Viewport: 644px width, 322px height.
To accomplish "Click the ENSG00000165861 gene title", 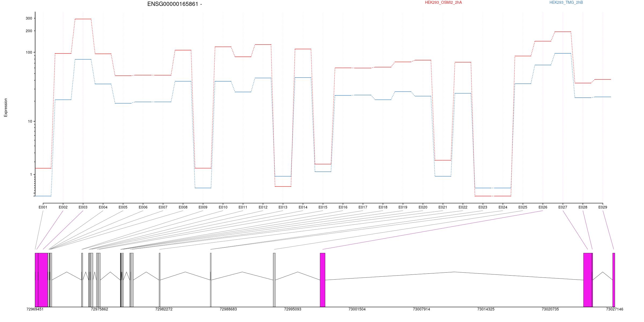I will coord(175,4).
